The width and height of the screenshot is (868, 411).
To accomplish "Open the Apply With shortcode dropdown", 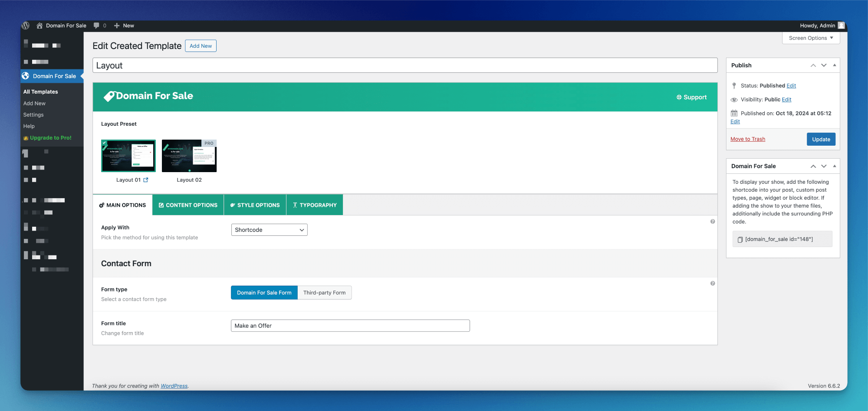I will [x=269, y=230].
